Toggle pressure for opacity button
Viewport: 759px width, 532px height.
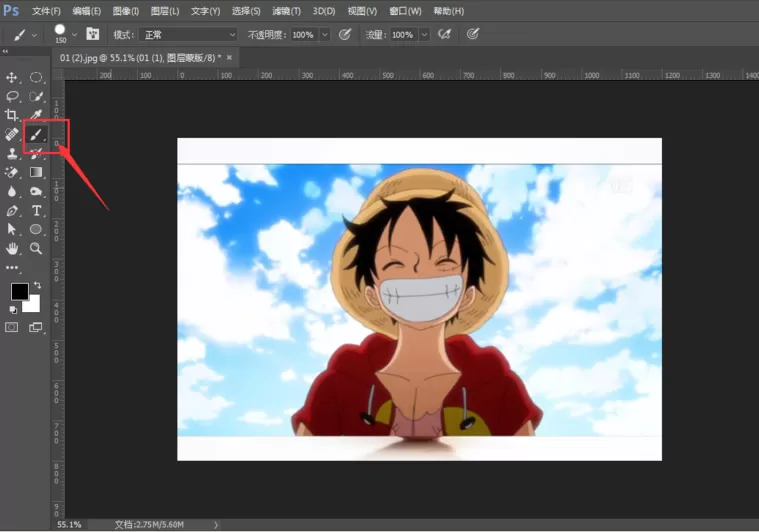coord(345,34)
